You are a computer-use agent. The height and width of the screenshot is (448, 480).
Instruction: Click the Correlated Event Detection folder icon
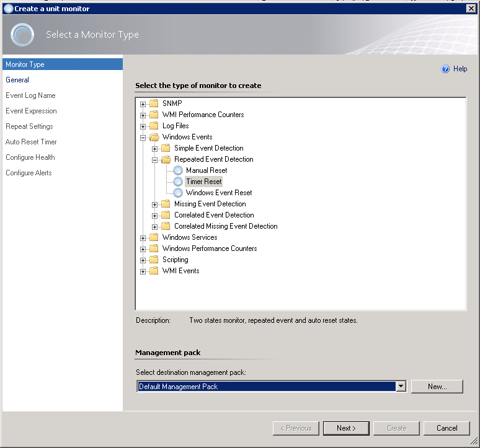(x=166, y=214)
